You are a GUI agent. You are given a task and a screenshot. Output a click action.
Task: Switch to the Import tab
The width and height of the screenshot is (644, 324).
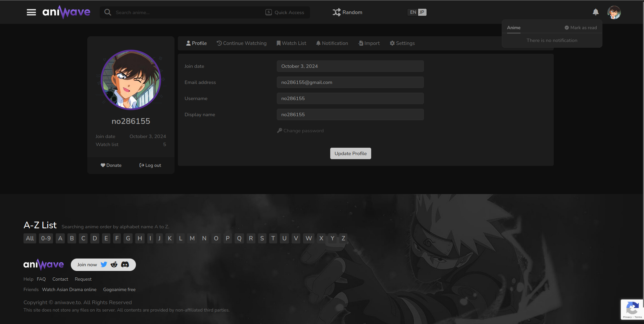coord(369,43)
